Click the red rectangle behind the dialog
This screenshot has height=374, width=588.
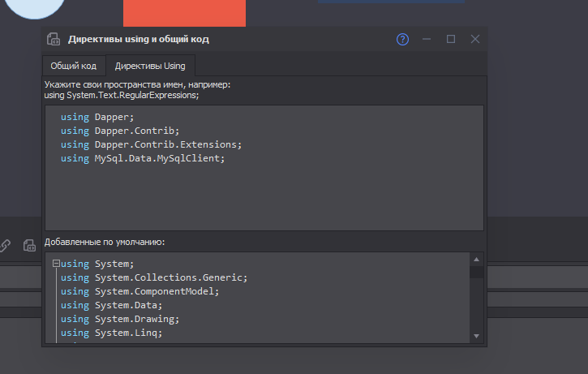[184, 13]
